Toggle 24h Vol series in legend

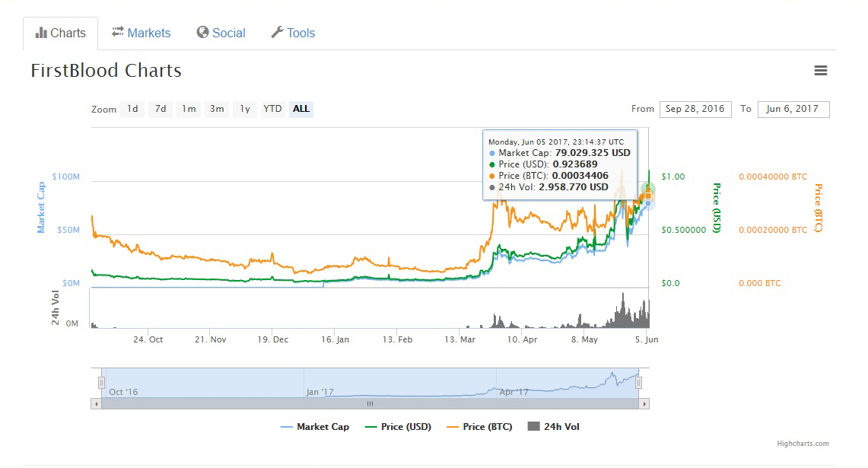tap(554, 426)
